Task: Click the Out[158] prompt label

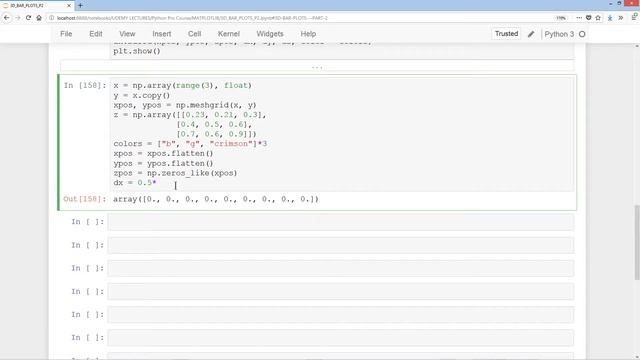Action: coord(84,199)
